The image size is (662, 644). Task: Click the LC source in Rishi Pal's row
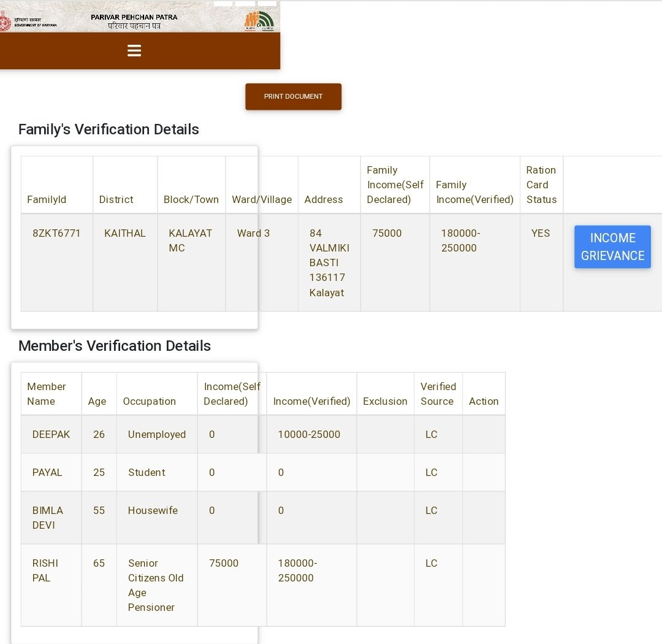[432, 563]
